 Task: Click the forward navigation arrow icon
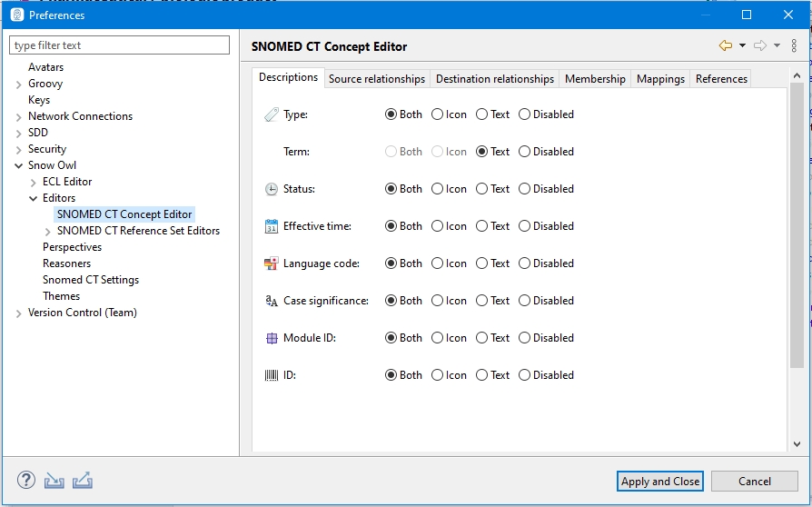coord(760,45)
